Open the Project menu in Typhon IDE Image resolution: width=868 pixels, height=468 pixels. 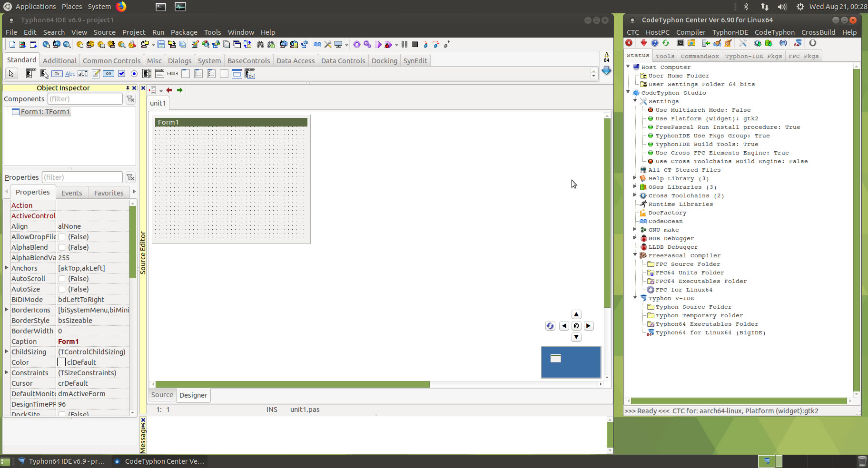134,32
